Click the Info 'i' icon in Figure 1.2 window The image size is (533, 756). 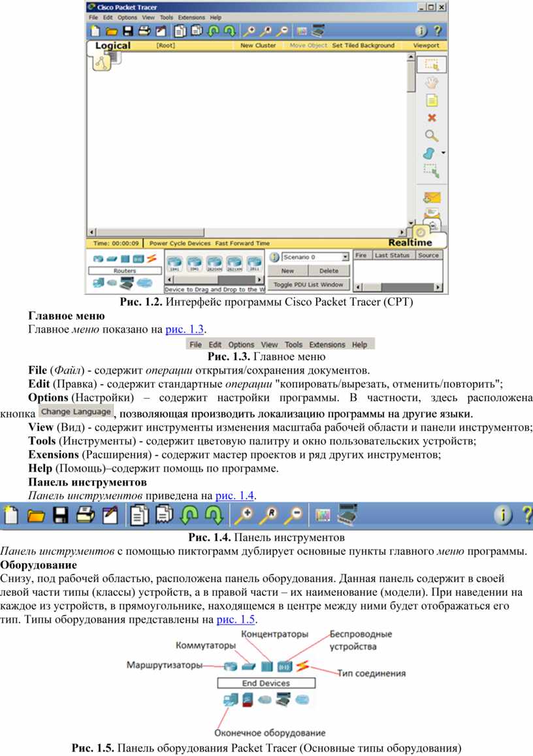click(x=421, y=31)
